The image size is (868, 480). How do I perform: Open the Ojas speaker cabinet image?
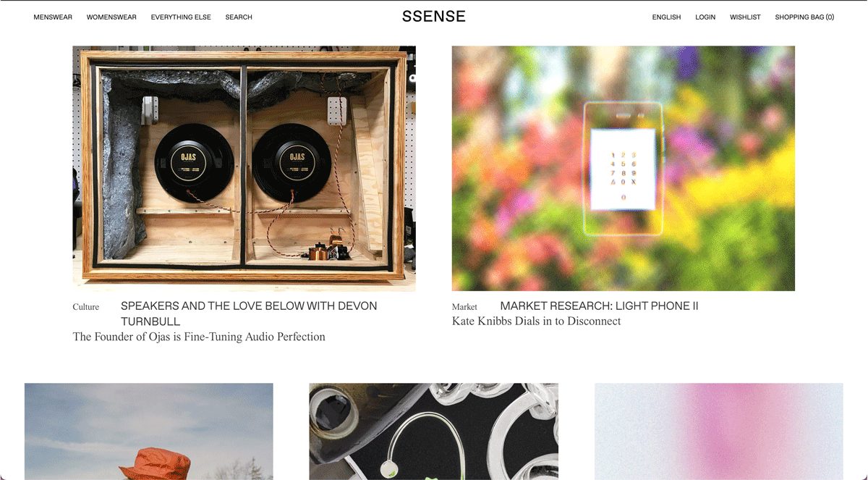pyautogui.click(x=244, y=169)
